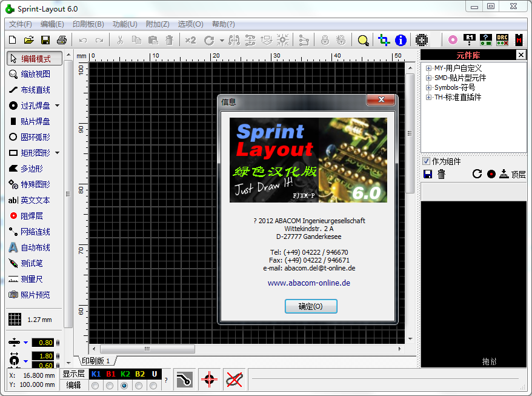Open the 印刷板(B) menu
Viewport: 532px width, 396px height.
(88, 24)
